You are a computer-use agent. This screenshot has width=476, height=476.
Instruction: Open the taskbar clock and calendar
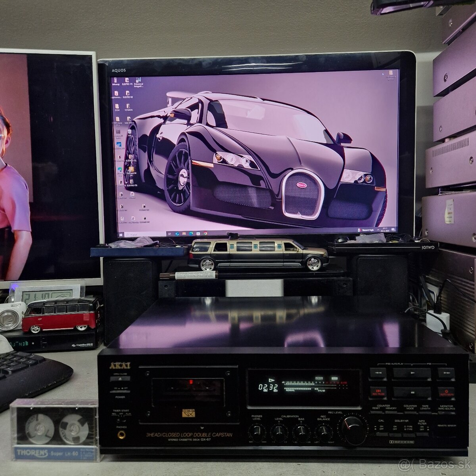point(385,229)
